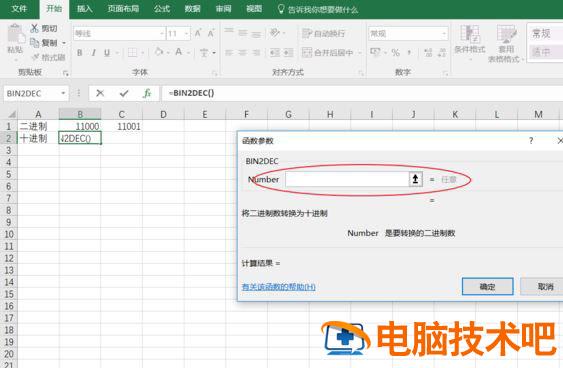Click the Copy icon
The width and height of the screenshot is (563, 368).
pos(34,43)
